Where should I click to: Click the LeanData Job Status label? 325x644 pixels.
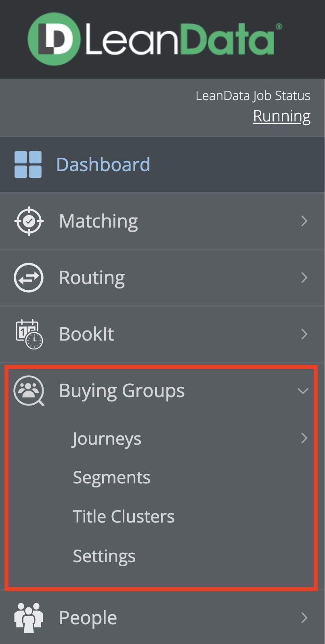[x=253, y=96]
